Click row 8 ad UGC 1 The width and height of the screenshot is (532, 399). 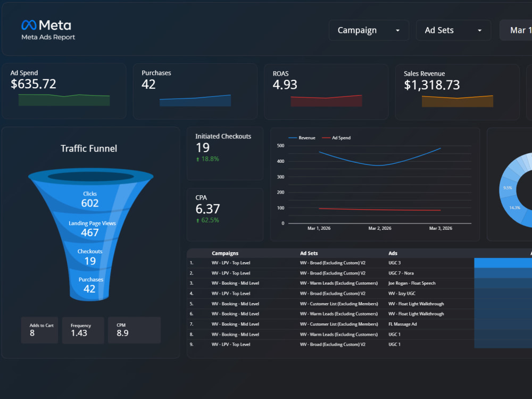coord(394,335)
